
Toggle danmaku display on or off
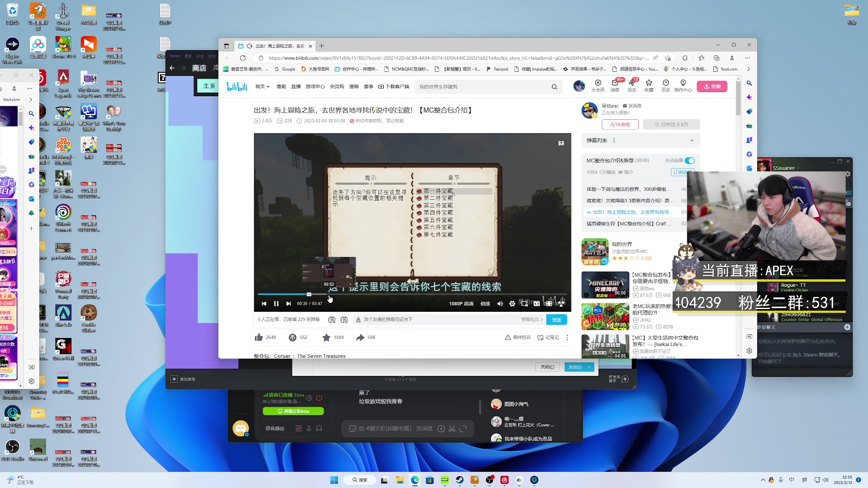click(x=332, y=319)
